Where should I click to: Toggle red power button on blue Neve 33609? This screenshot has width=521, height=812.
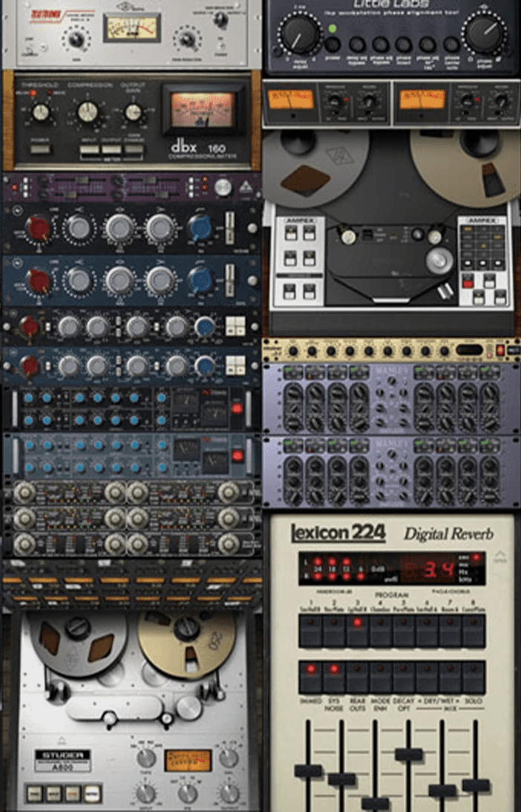[237, 456]
